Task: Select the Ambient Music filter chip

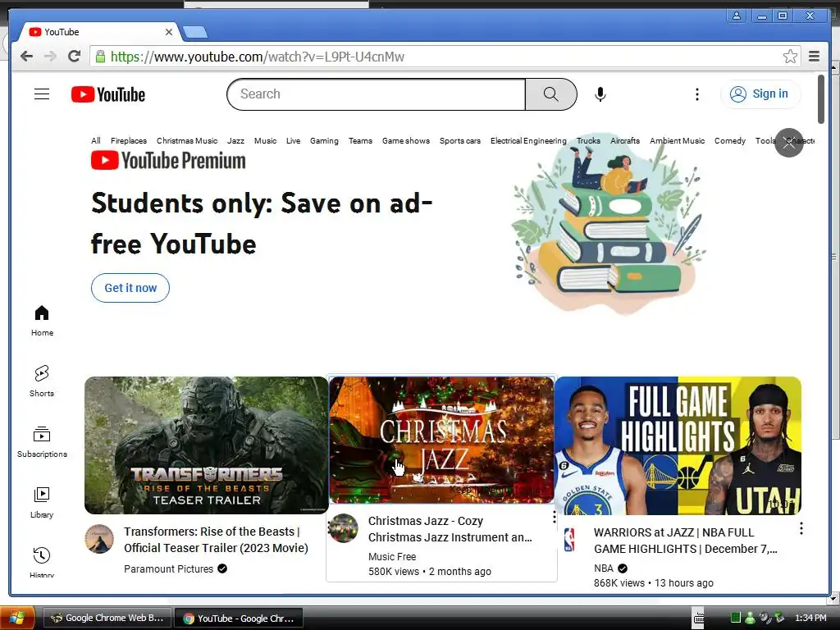Action: click(677, 141)
